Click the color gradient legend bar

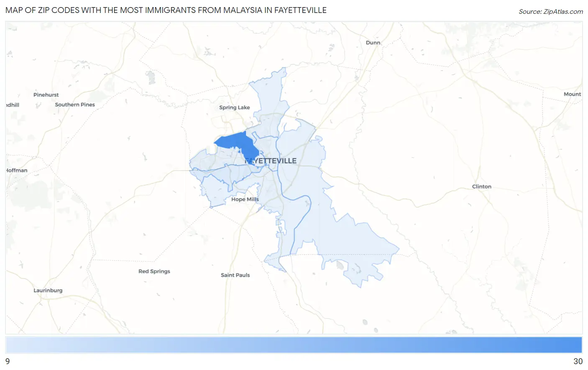pyautogui.click(x=294, y=345)
